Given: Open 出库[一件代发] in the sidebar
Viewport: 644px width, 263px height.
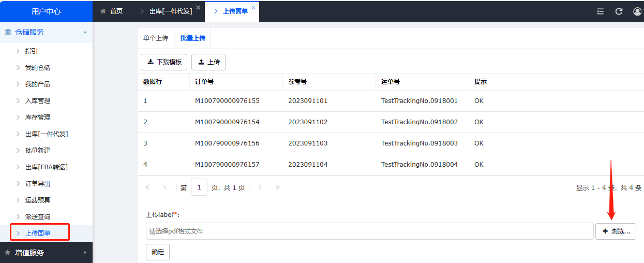Looking at the screenshot, I should [x=46, y=134].
